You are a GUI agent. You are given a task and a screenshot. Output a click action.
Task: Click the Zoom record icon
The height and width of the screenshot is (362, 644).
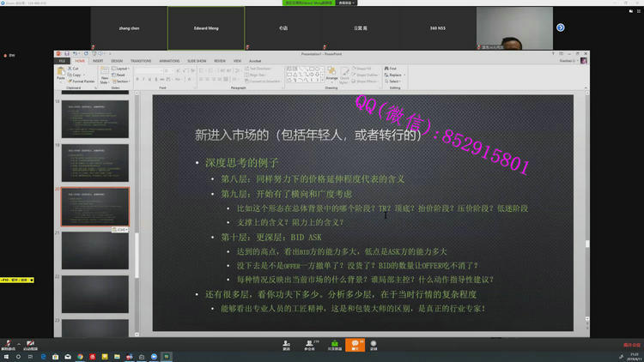point(374,344)
